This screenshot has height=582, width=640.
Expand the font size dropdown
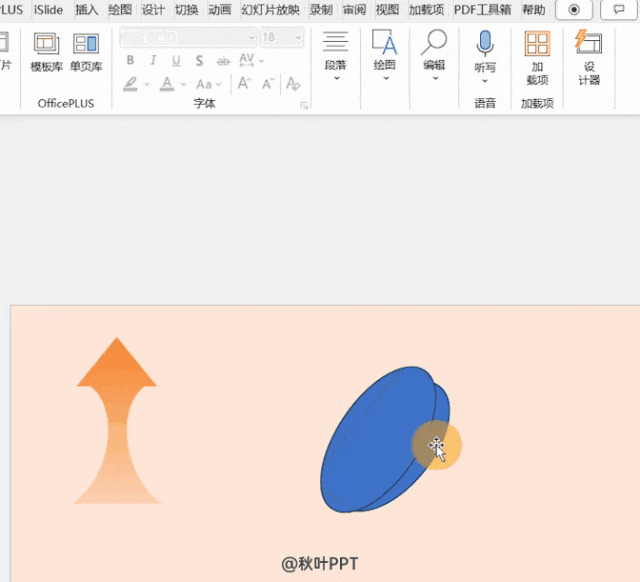tap(298, 37)
